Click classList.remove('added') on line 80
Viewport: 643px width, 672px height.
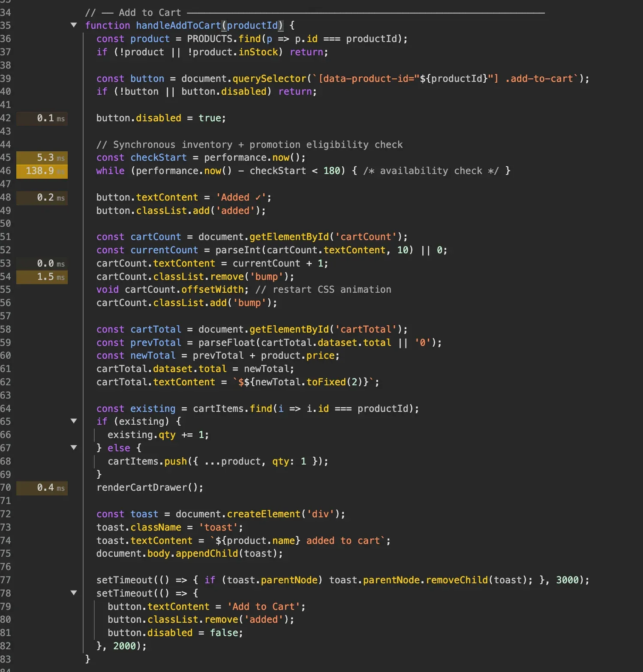coord(218,620)
